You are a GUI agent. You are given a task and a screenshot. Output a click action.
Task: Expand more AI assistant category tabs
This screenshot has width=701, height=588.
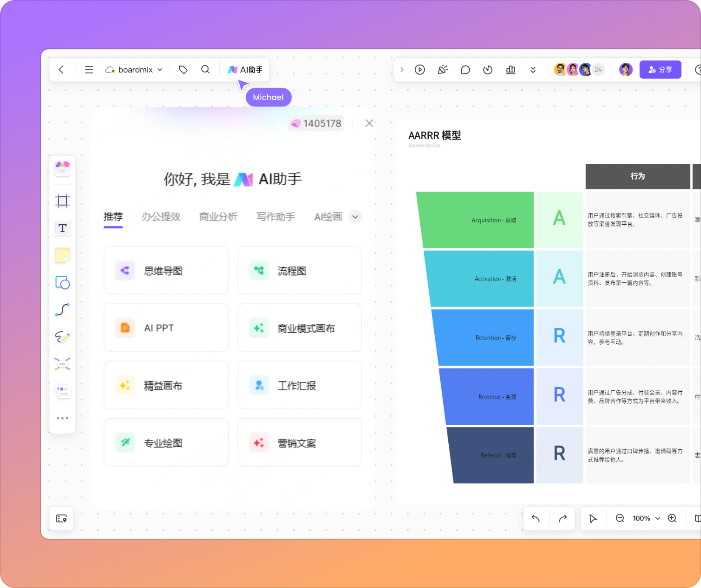pos(355,217)
